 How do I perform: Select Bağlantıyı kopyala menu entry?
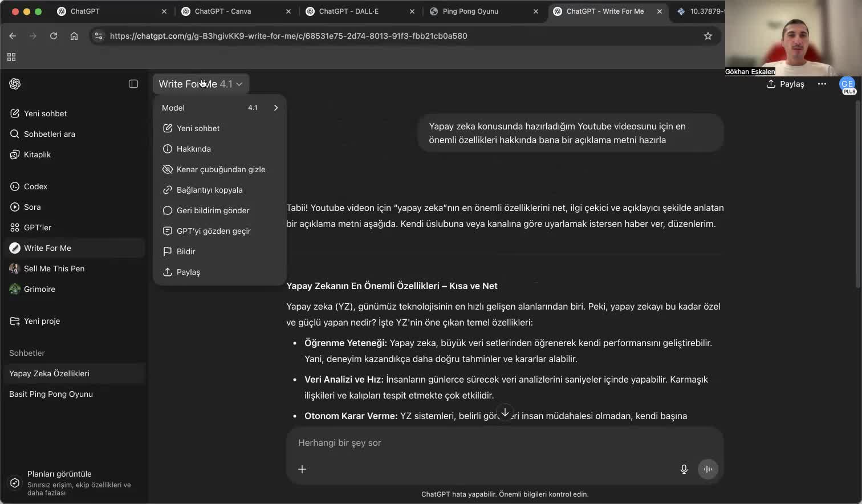click(x=219, y=190)
